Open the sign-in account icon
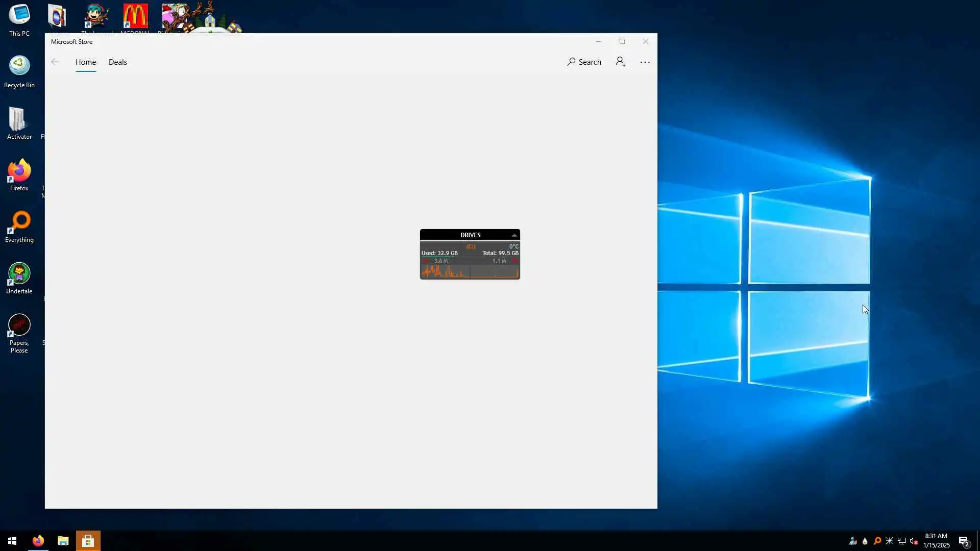The height and width of the screenshot is (551, 980). coord(621,62)
